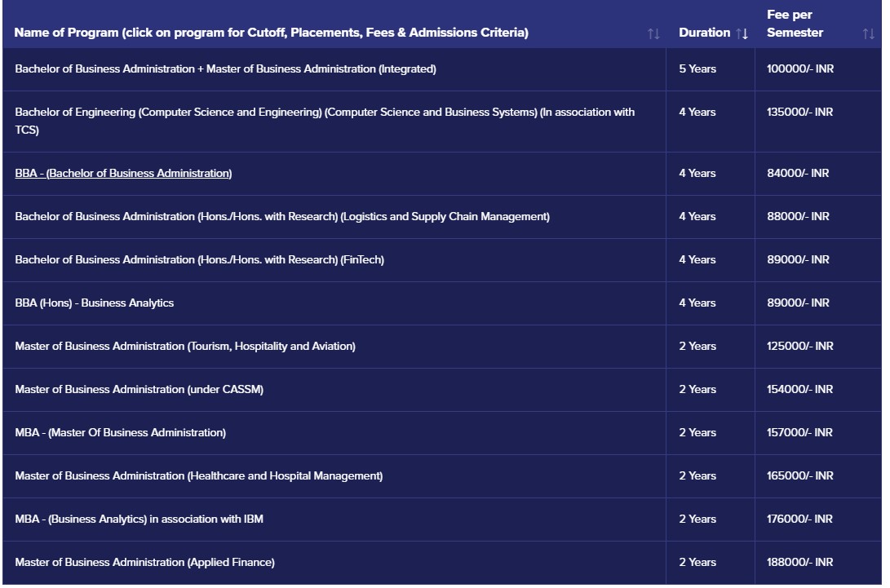This screenshot has height=588, width=890.
Task: Click sort arrows beside Name of Program header
Action: (x=653, y=33)
